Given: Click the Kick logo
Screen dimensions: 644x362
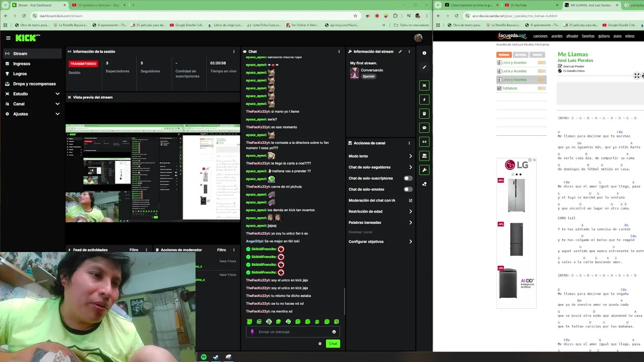Looking at the screenshot, I should tap(28, 38).
